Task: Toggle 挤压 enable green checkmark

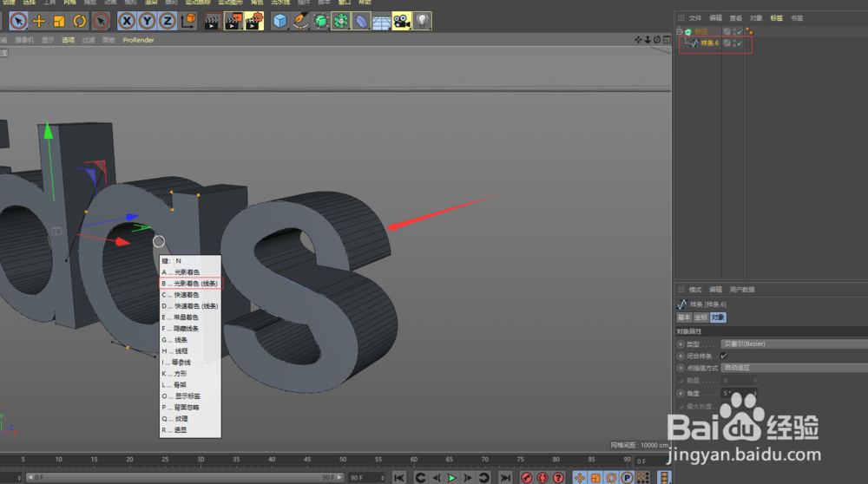Action: [740, 32]
